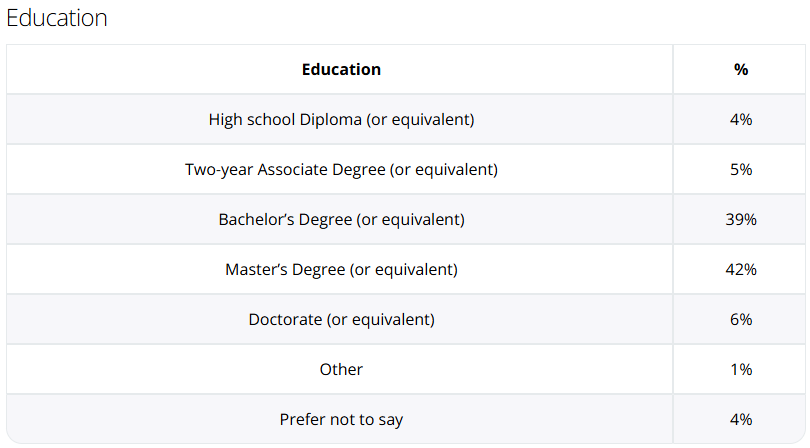The height and width of the screenshot is (448, 810).
Task: Click the Education section heading
Action: click(57, 18)
